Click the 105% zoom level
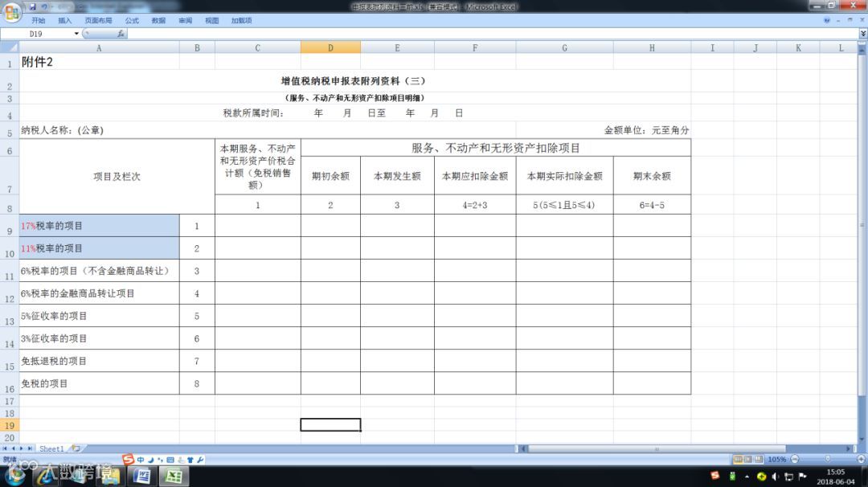This screenshot has height=487, width=868. [x=777, y=460]
